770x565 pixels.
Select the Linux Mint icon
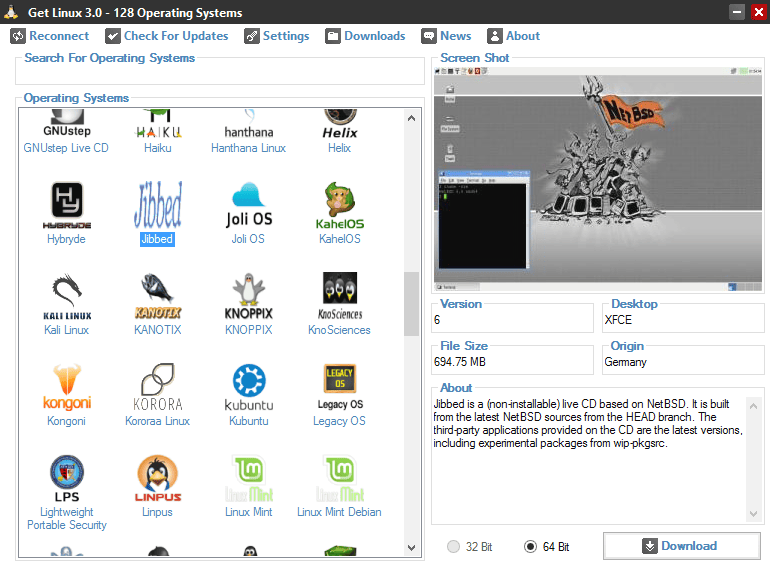248,479
